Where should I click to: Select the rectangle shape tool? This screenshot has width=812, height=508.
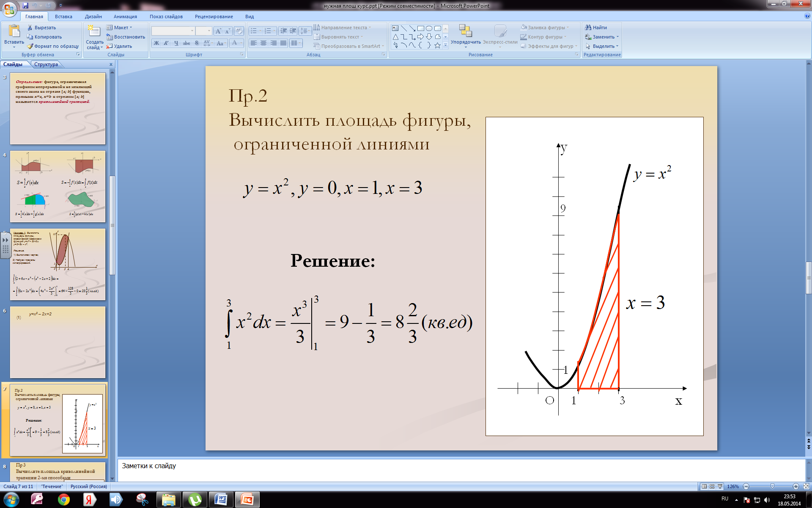click(x=421, y=28)
